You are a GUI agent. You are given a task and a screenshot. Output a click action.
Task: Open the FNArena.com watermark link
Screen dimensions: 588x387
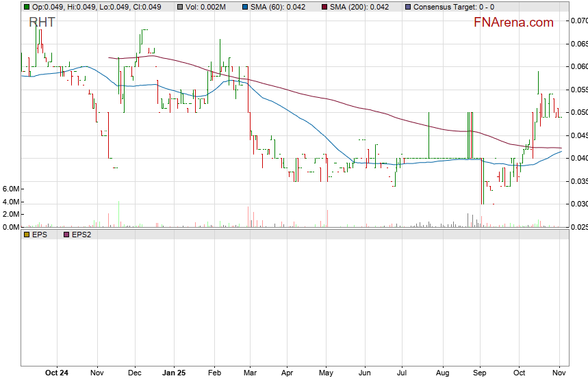(513, 23)
